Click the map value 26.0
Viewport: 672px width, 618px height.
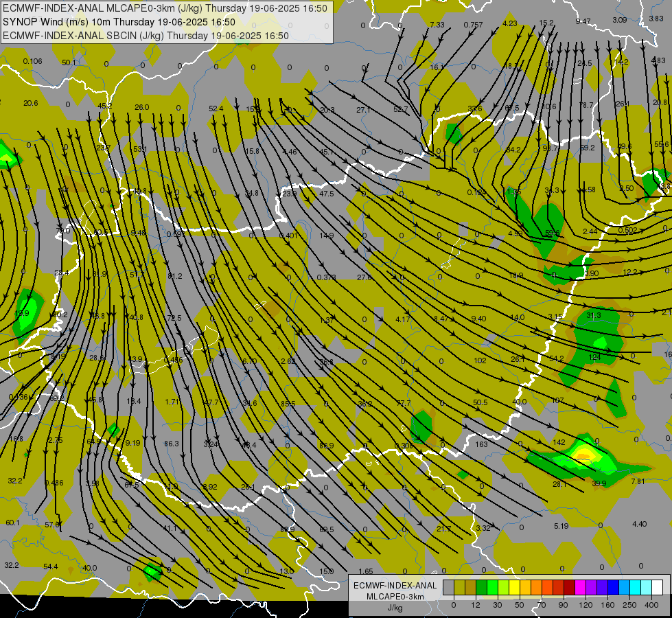141,107
